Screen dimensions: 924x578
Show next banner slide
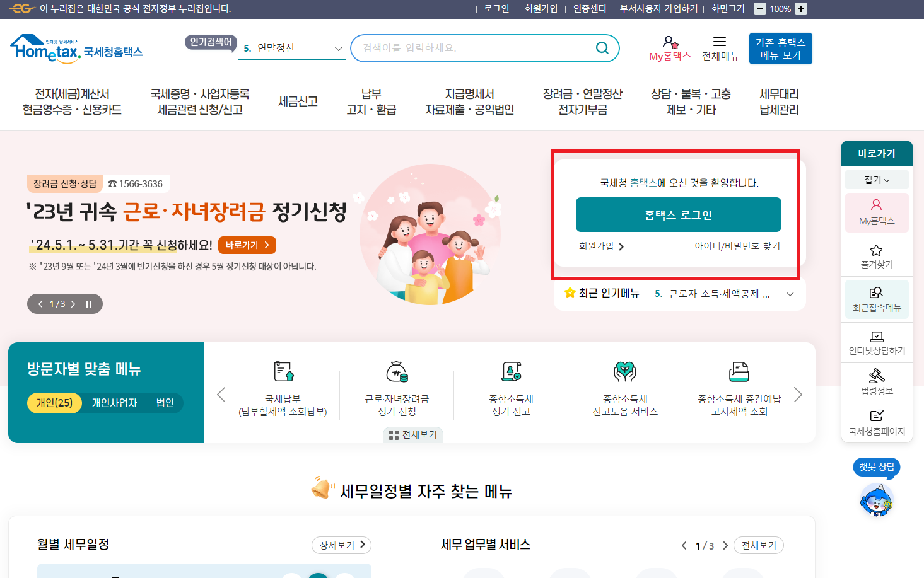coord(73,304)
